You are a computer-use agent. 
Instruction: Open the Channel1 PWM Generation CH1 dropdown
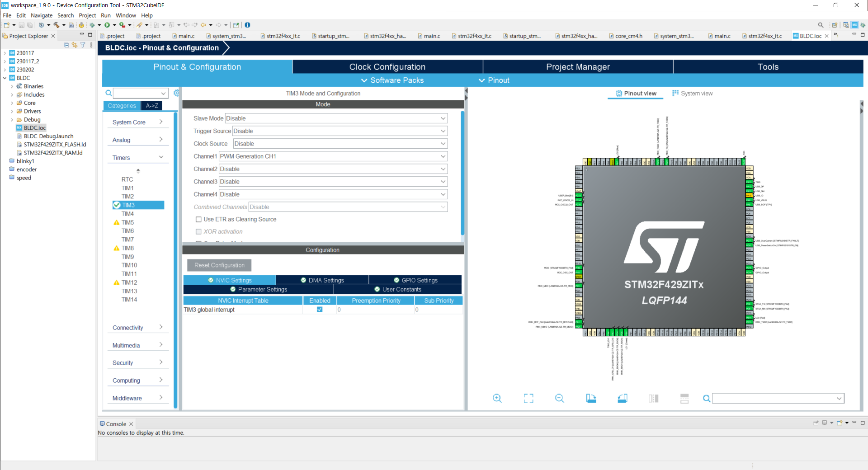click(333, 156)
